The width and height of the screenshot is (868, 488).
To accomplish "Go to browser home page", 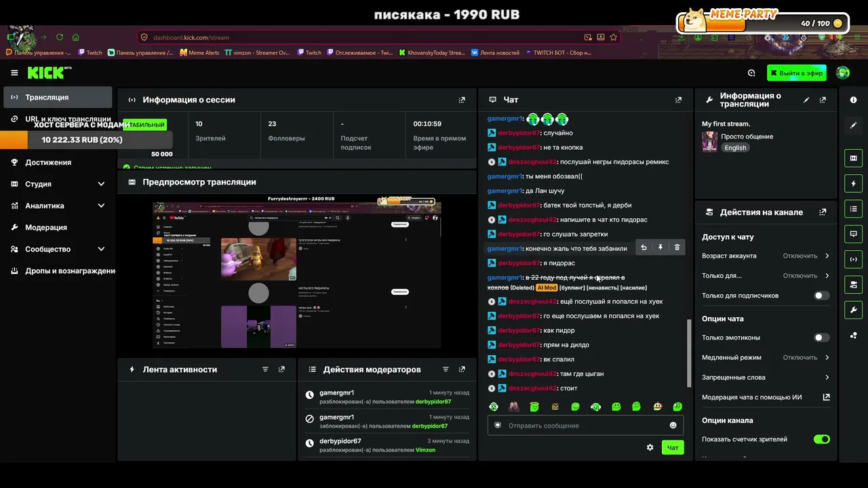I will [75, 37].
